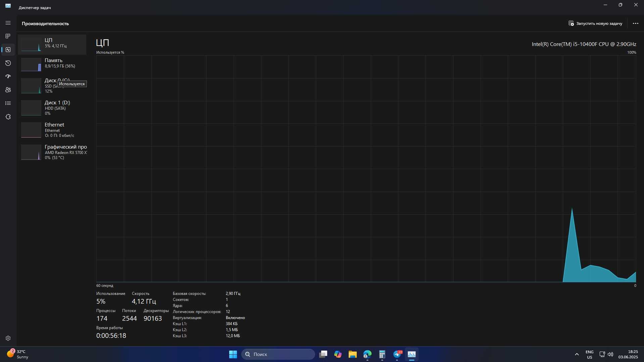Open Calculator from the taskbar
644x362 pixels.
(x=382, y=354)
